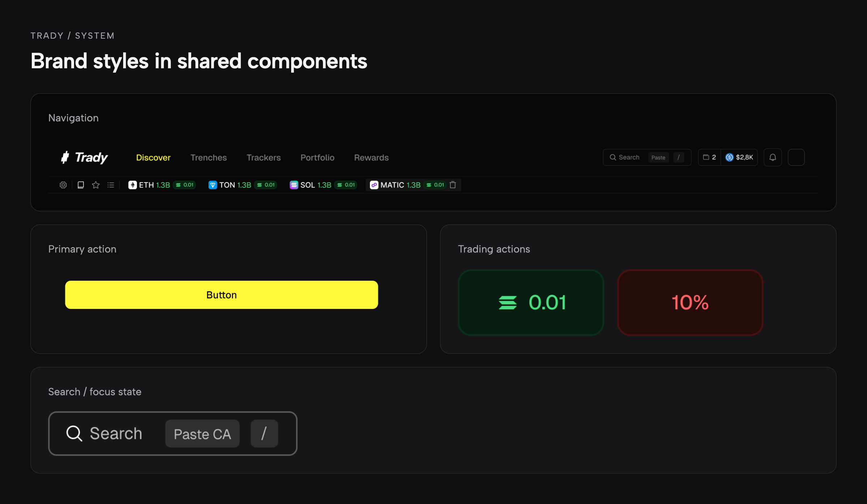
Task: Click the slash shortcut key in the navigation search
Action: pyautogui.click(x=678, y=158)
